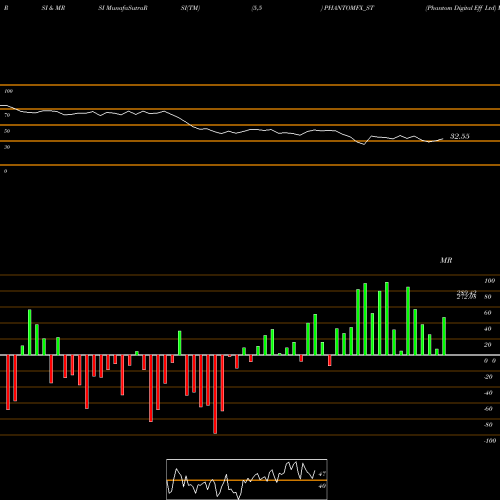The image size is (500, 500).
Task: Click the 70 level label on RSI axis
Action: point(7,115)
